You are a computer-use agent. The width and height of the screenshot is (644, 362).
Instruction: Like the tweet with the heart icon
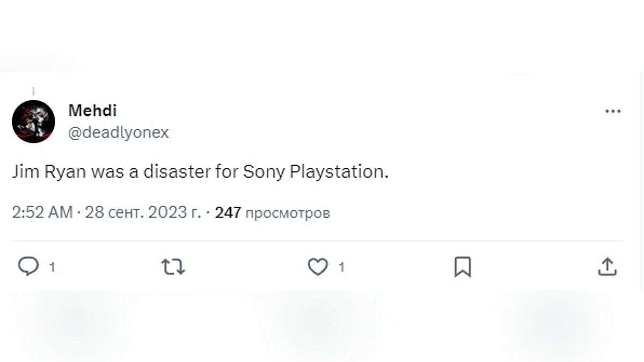pos(317,267)
